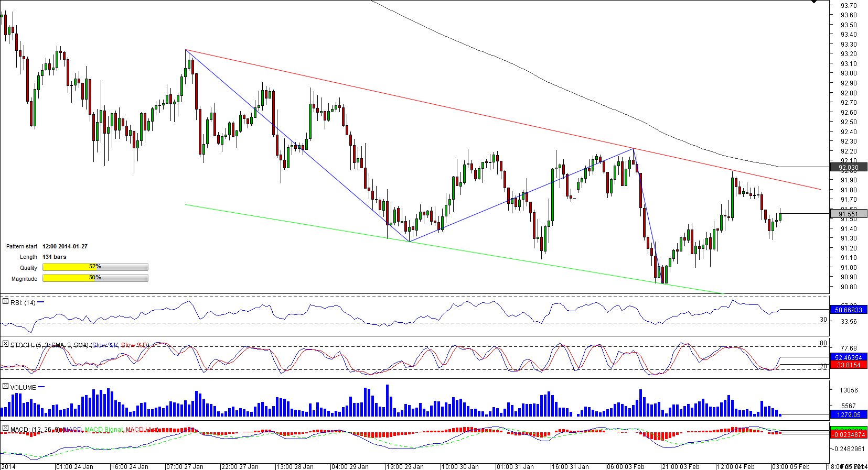The height and width of the screenshot is (470, 868).
Task: Select the Slow %D legend label
Action: point(135,345)
